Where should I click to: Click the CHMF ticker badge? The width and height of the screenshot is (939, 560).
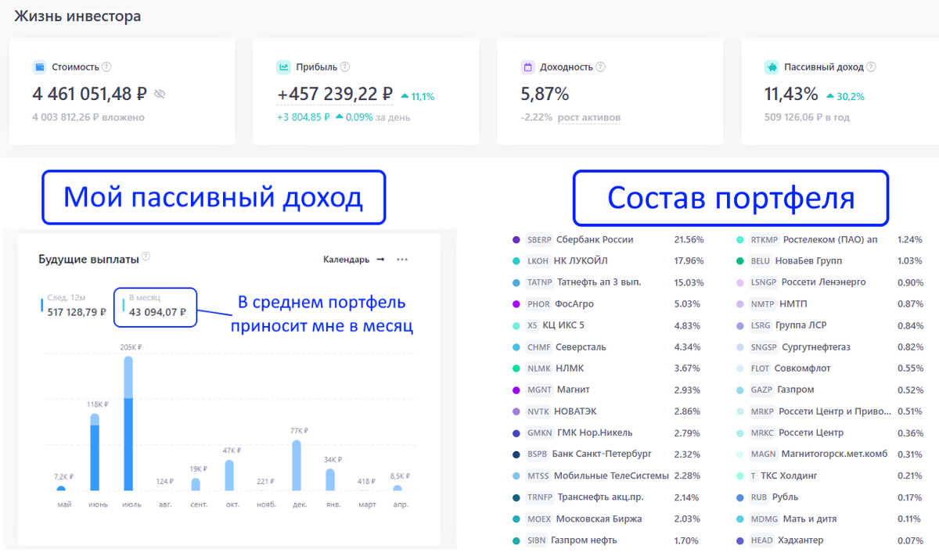click(x=539, y=346)
